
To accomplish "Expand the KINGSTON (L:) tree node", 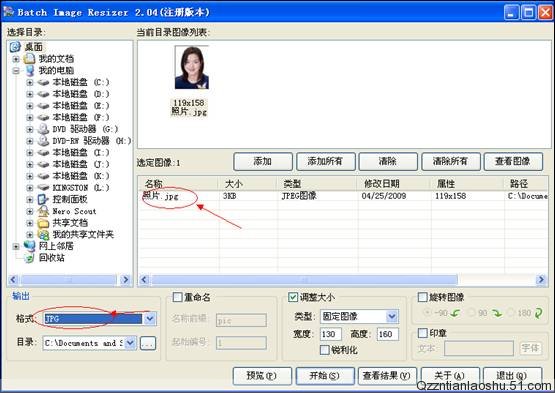I will 30,188.
